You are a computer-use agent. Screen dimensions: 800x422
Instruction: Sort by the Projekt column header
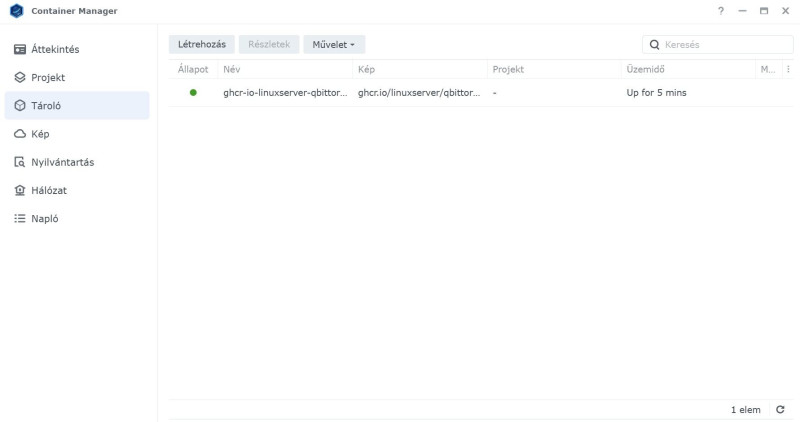[554, 69]
